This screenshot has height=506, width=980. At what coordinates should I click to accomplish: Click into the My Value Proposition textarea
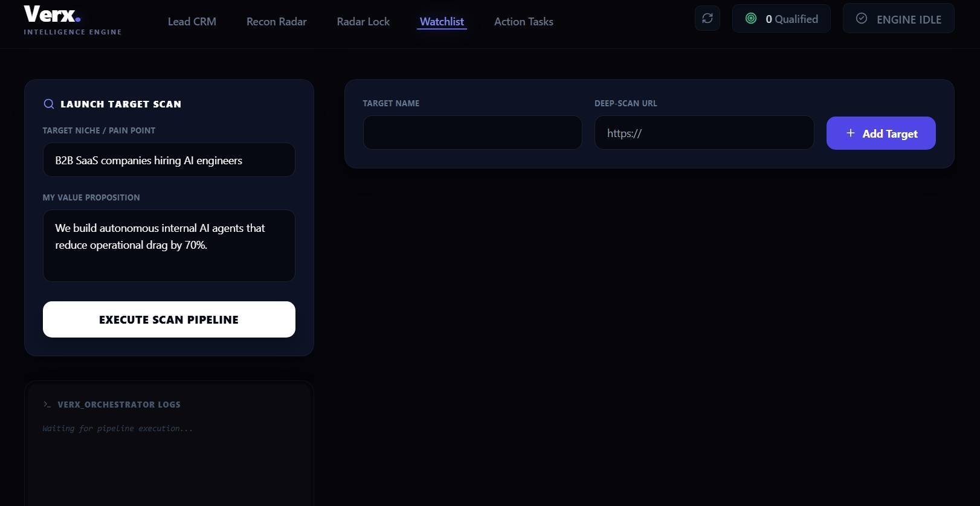169,246
